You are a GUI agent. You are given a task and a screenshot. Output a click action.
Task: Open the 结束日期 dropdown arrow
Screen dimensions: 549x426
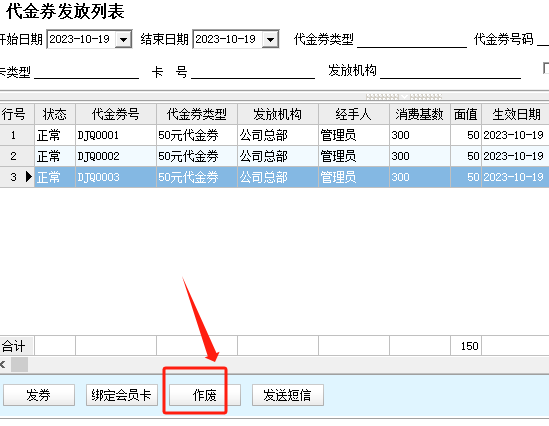click(270, 39)
